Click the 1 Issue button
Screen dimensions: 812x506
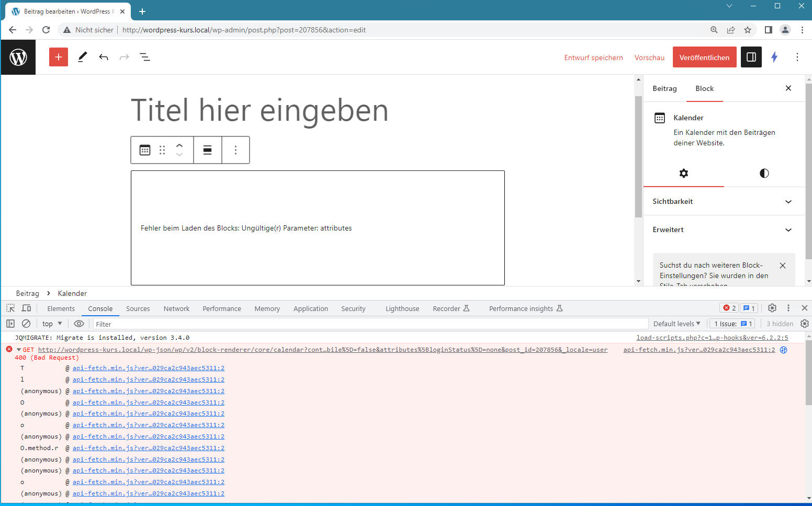(x=732, y=324)
